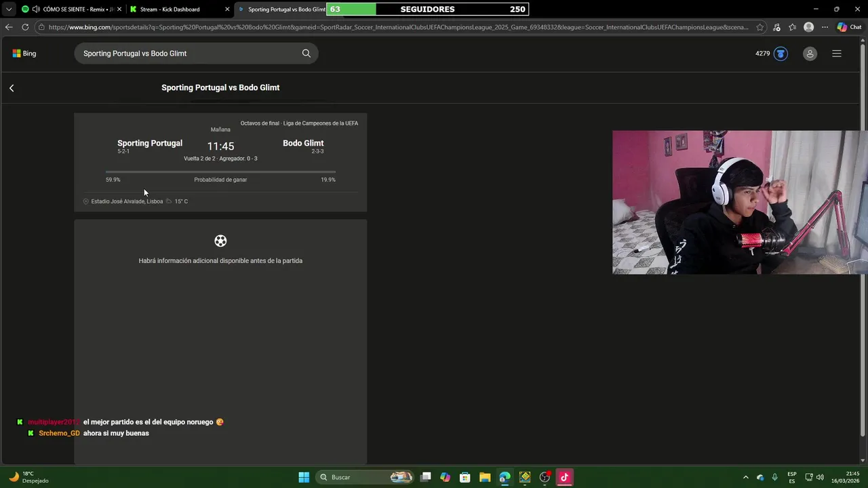Click the Bodo Glimt team name

coord(303,143)
